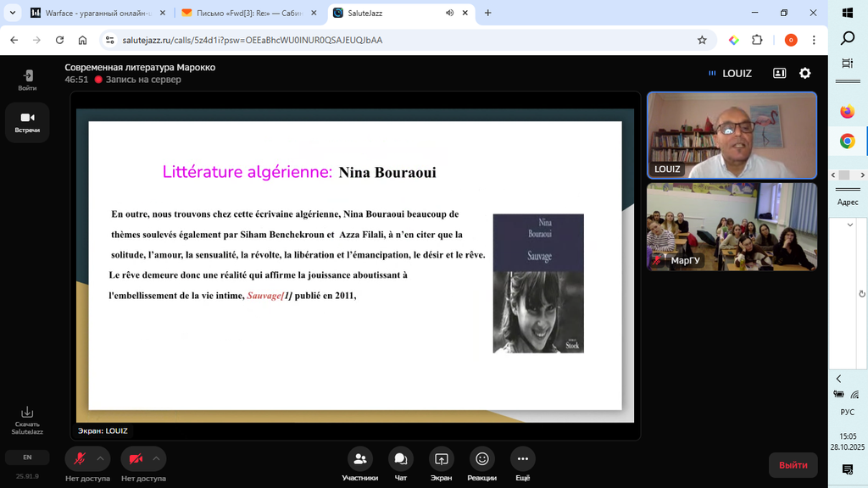Open the Ещё more options menu
Image resolution: width=868 pixels, height=488 pixels.
[x=522, y=459]
